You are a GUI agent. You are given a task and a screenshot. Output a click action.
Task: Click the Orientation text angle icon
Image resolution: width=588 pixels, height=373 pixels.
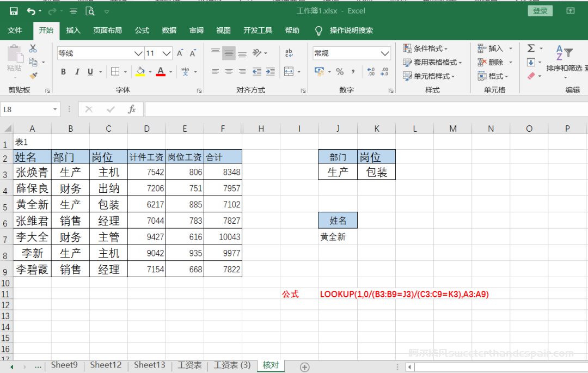(257, 53)
